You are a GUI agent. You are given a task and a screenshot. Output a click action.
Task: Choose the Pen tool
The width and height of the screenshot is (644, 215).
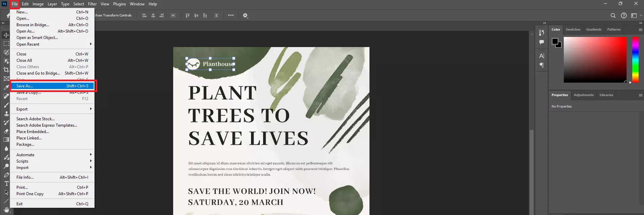click(6, 175)
